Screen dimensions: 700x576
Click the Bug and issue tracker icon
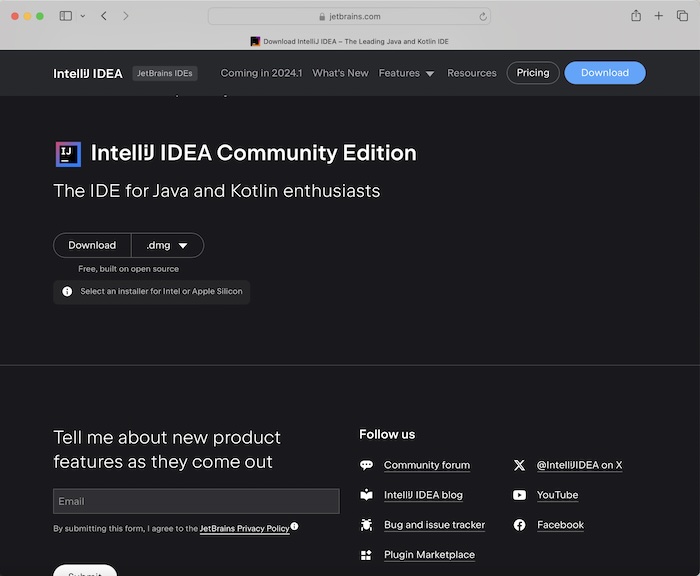(x=366, y=525)
